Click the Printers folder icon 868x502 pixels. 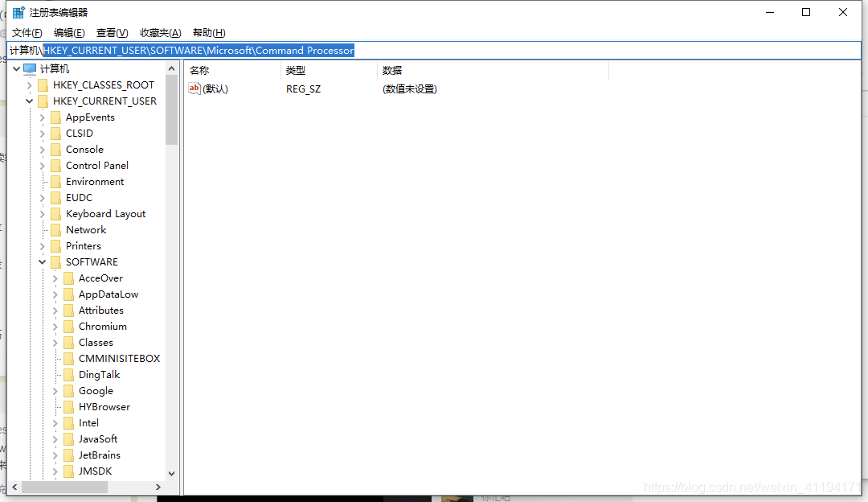coord(55,246)
